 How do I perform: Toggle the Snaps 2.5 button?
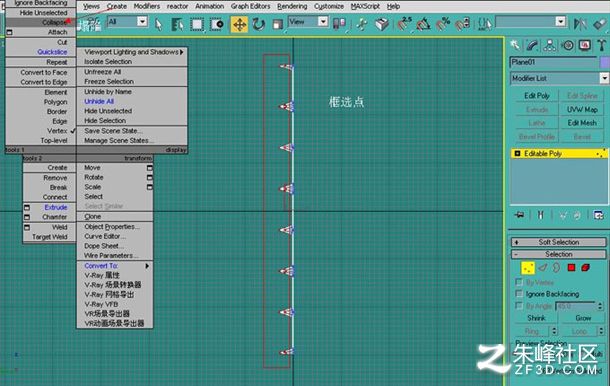pyautogui.click(x=405, y=24)
